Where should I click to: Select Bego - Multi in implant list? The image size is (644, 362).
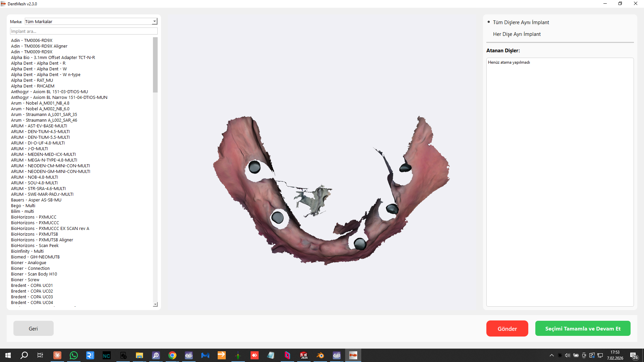[23, 206]
